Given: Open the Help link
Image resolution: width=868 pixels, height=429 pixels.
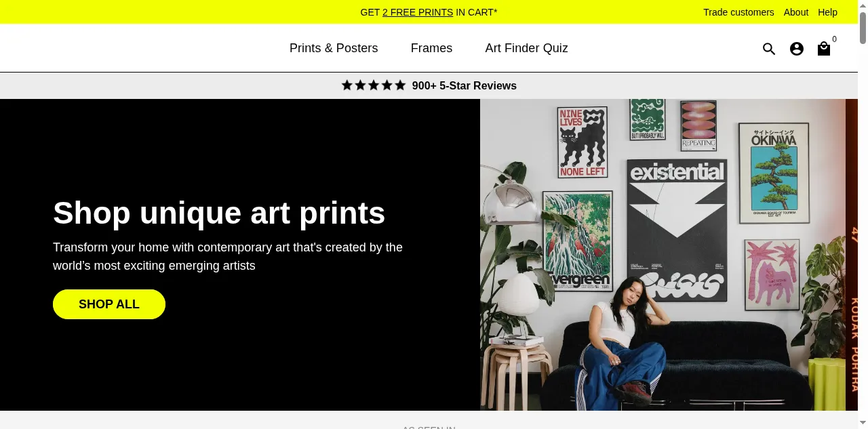Looking at the screenshot, I should click(x=827, y=12).
